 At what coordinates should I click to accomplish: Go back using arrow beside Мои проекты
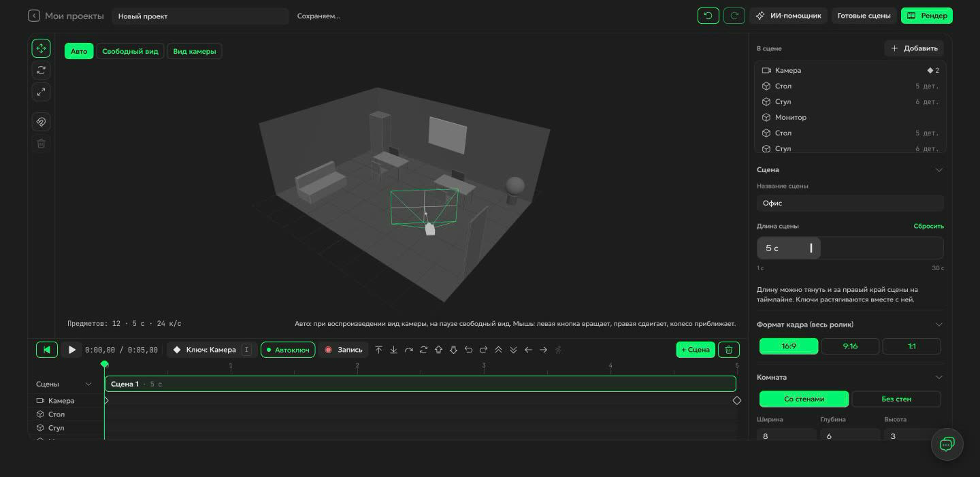click(33, 16)
